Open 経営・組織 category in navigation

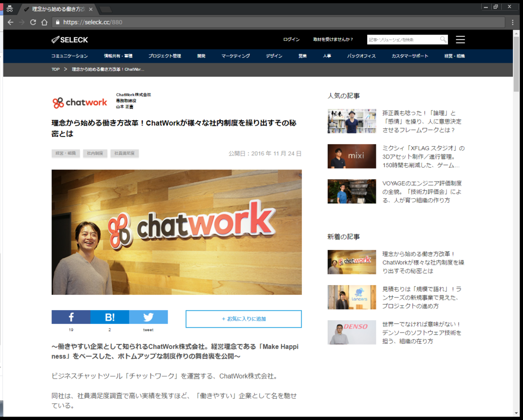point(454,56)
